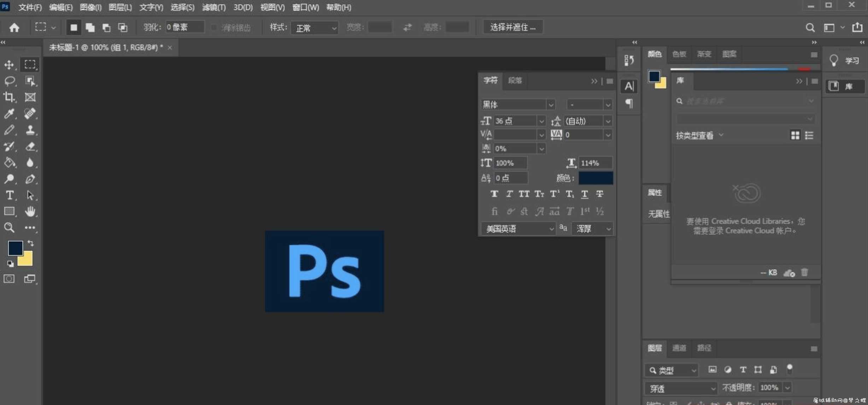Select the Path Selection tool
The width and height of the screenshot is (868, 405).
[x=30, y=195]
